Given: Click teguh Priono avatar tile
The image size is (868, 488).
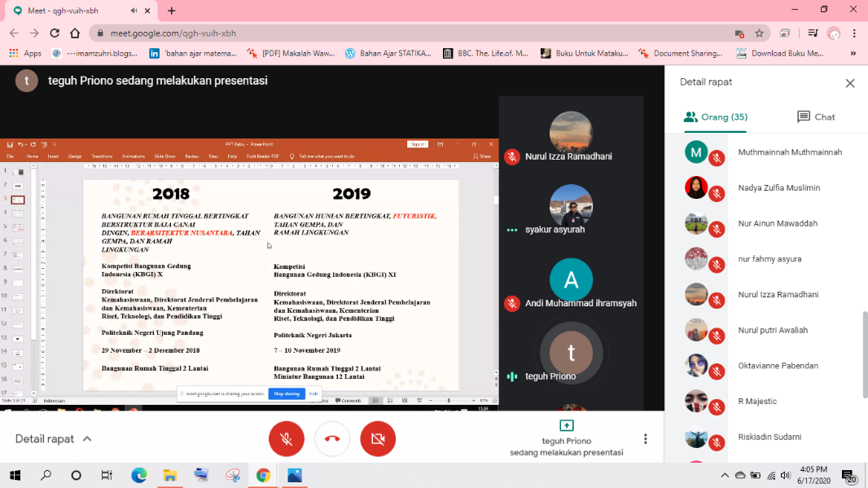Looking at the screenshot, I should coord(571,353).
